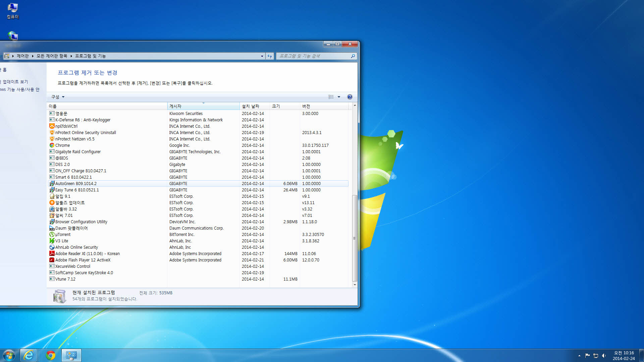The width and height of the screenshot is (644, 362).
Task: Expand the address bar history dropdown
Action: (262, 56)
